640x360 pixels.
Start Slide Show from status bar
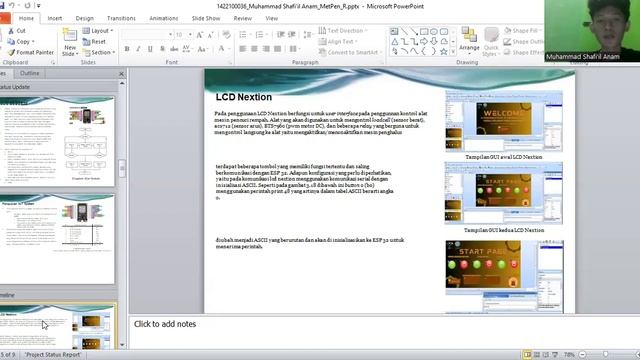click(x=555, y=355)
